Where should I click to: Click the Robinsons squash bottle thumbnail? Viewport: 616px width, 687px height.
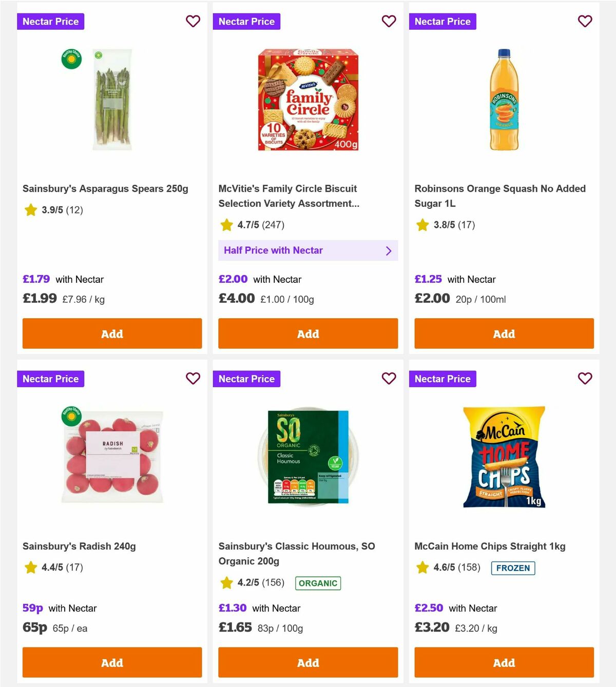tap(504, 99)
